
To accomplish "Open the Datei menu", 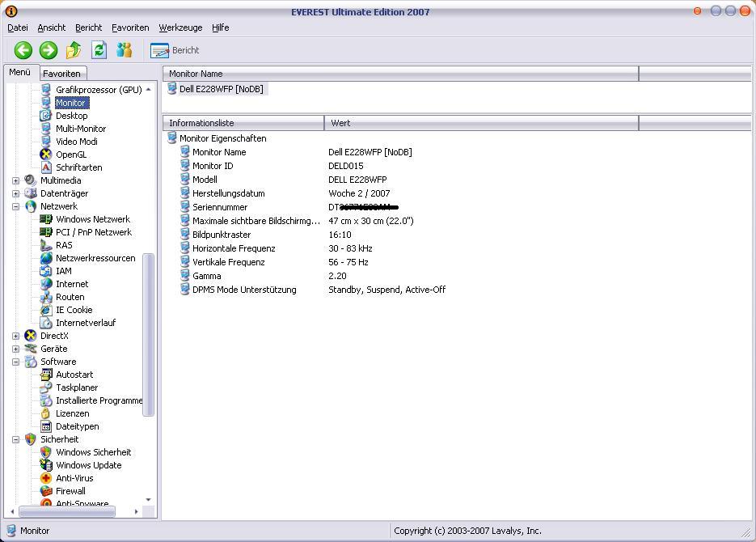I will click(x=17, y=28).
